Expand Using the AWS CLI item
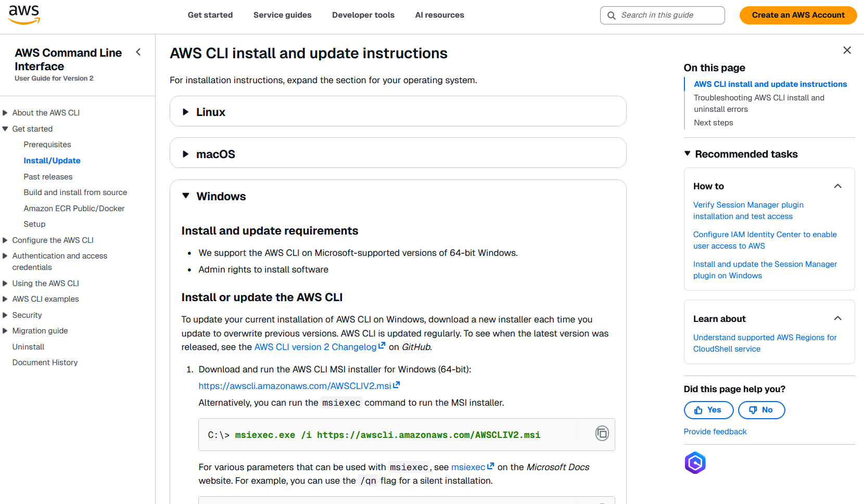The image size is (864, 504). (5, 283)
